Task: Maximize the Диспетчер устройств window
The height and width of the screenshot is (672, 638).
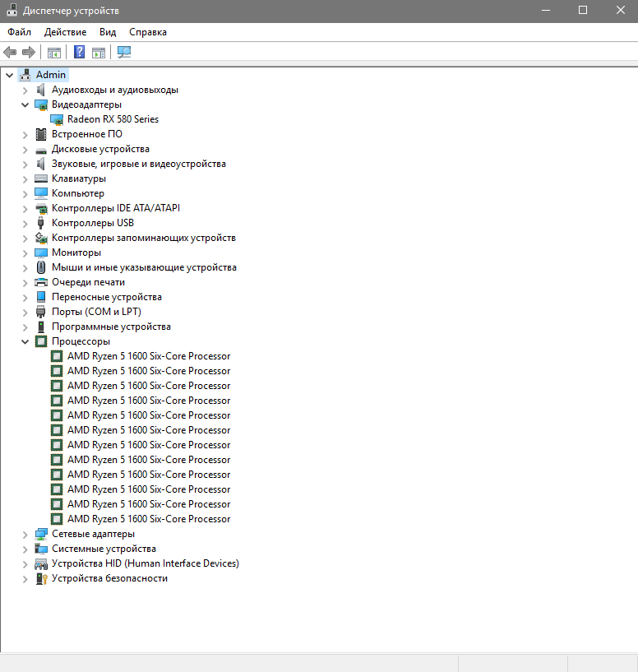Action: [x=583, y=10]
